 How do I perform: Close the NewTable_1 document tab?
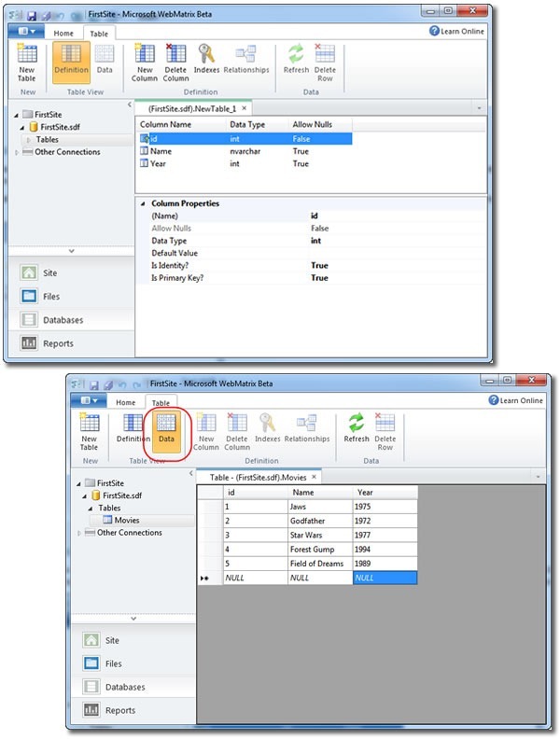point(245,108)
